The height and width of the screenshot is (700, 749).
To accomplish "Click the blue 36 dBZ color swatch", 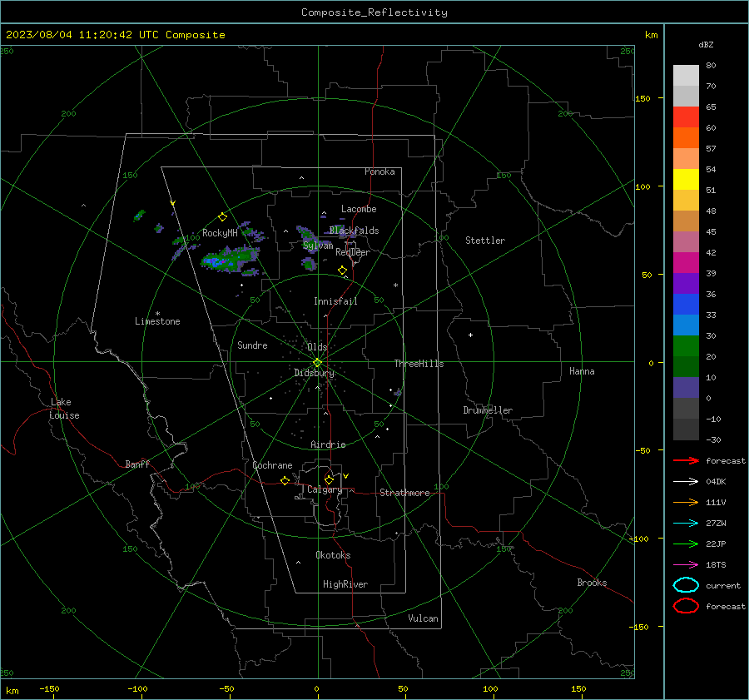I will click(686, 304).
